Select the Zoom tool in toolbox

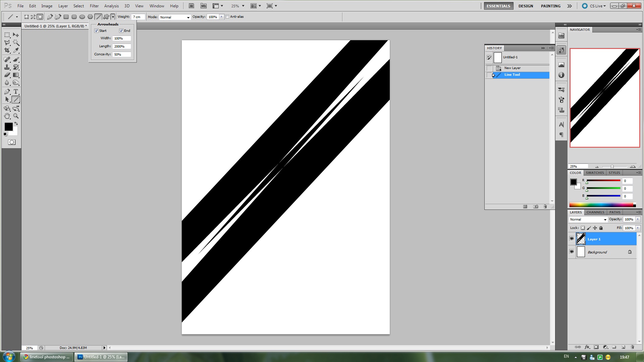point(16,116)
